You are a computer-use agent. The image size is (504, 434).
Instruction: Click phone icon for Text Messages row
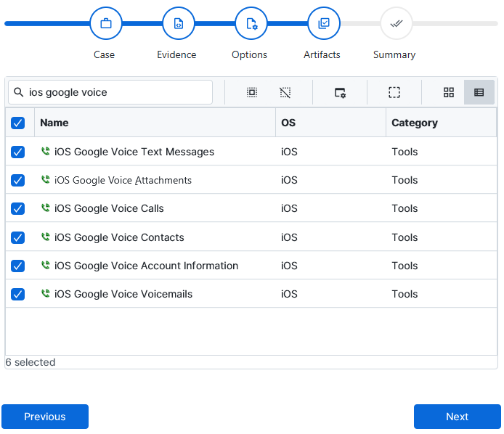click(46, 151)
